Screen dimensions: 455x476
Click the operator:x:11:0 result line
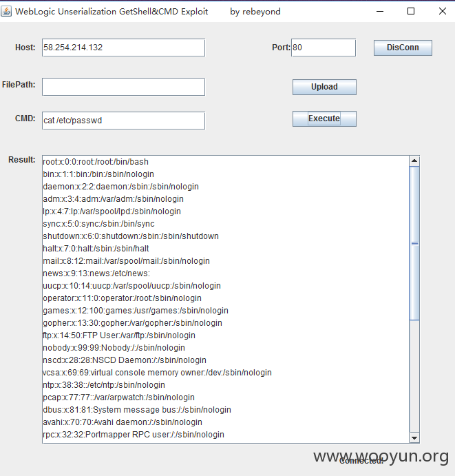[x=123, y=298]
